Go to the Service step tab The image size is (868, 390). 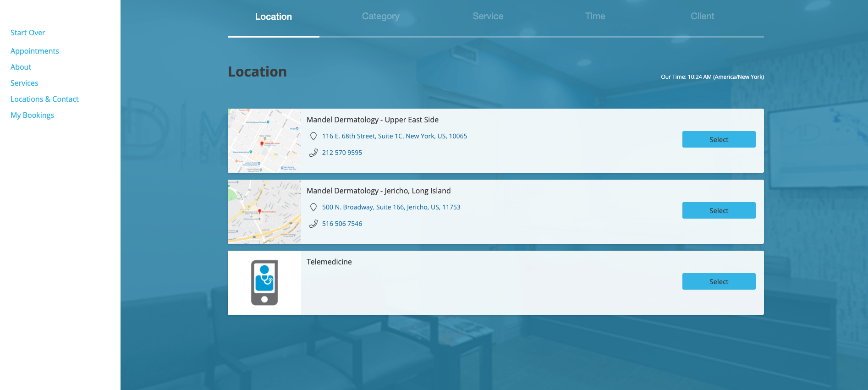coord(488,16)
